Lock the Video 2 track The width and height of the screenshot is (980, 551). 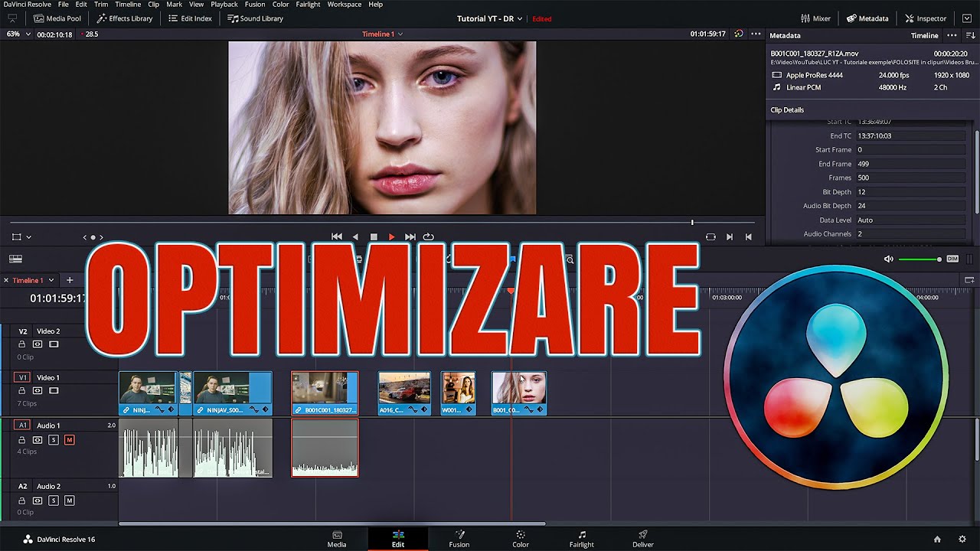21,344
